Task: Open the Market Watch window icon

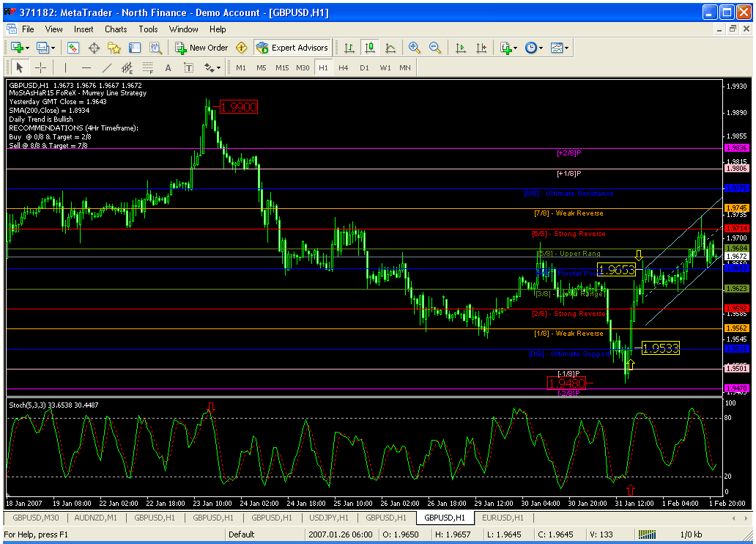Action: click(x=73, y=48)
